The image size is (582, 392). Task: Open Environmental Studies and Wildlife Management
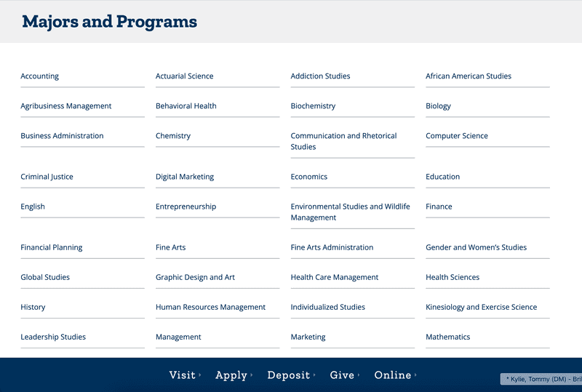351,212
